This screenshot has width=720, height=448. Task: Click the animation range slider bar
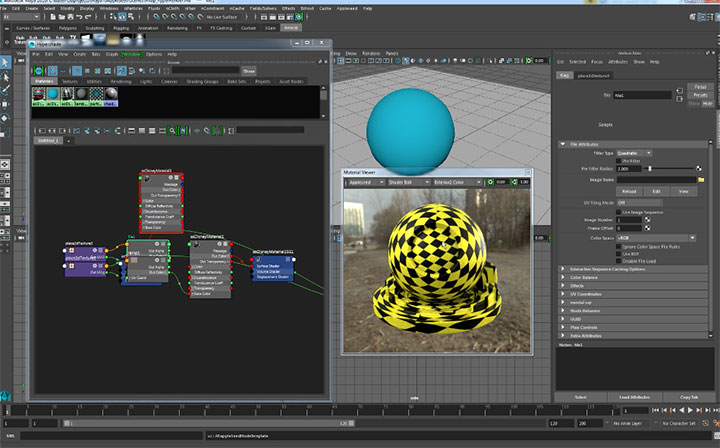click(x=209, y=423)
